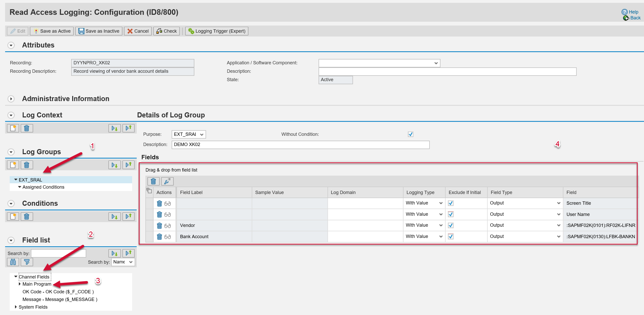Click the create new icon in Log Context toolbar
Image resolution: width=644 pixels, height=315 pixels.
click(x=13, y=128)
